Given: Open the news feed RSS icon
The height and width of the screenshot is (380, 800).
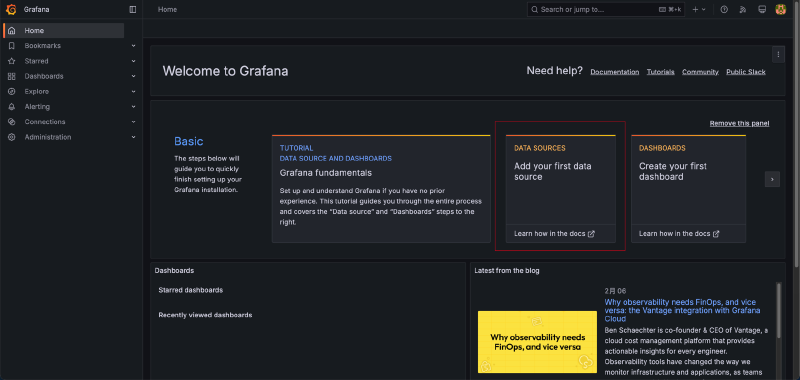Looking at the screenshot, I should coord(743,9).
